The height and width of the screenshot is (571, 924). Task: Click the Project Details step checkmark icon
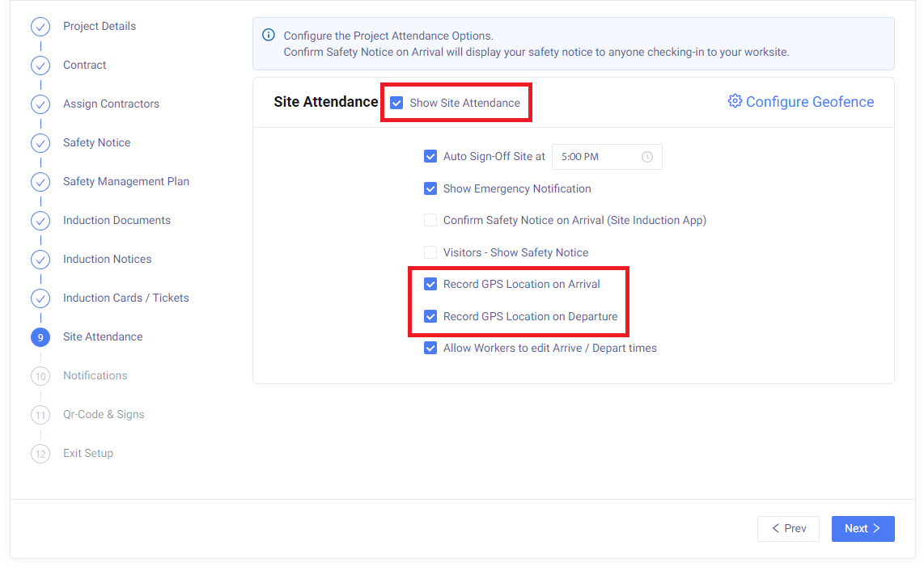[x=40, y=27]
